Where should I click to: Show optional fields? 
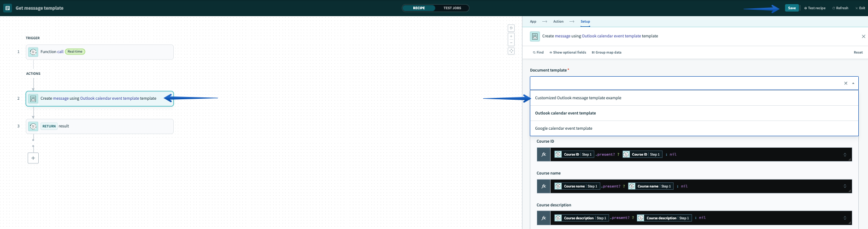[568, 53]
